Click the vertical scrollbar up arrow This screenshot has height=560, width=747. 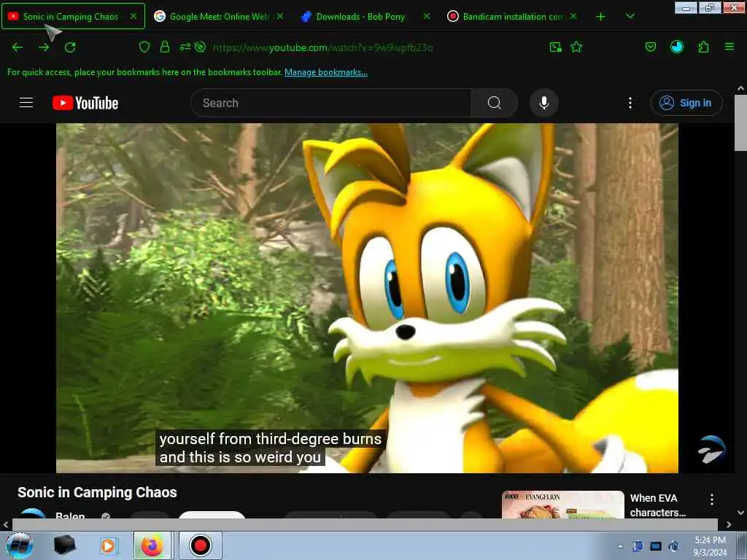tap(740, 88)
